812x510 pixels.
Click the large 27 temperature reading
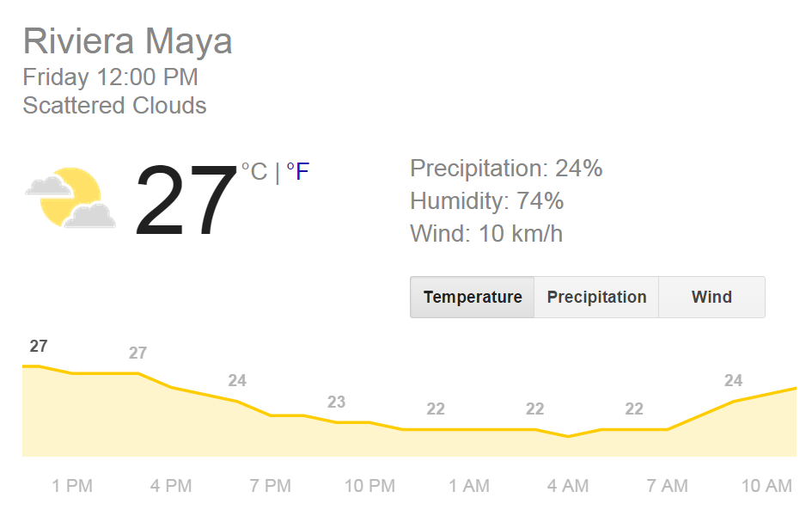(x=186, y=201)
